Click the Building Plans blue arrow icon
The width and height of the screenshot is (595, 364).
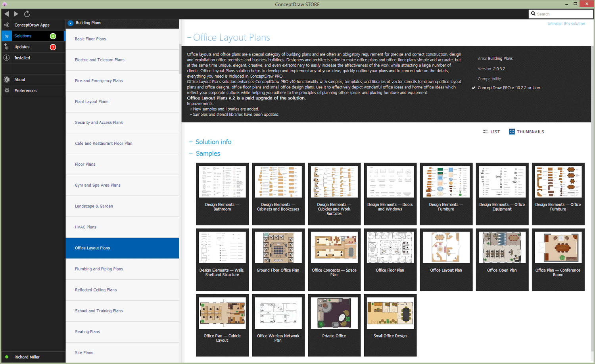click(71, 23)
